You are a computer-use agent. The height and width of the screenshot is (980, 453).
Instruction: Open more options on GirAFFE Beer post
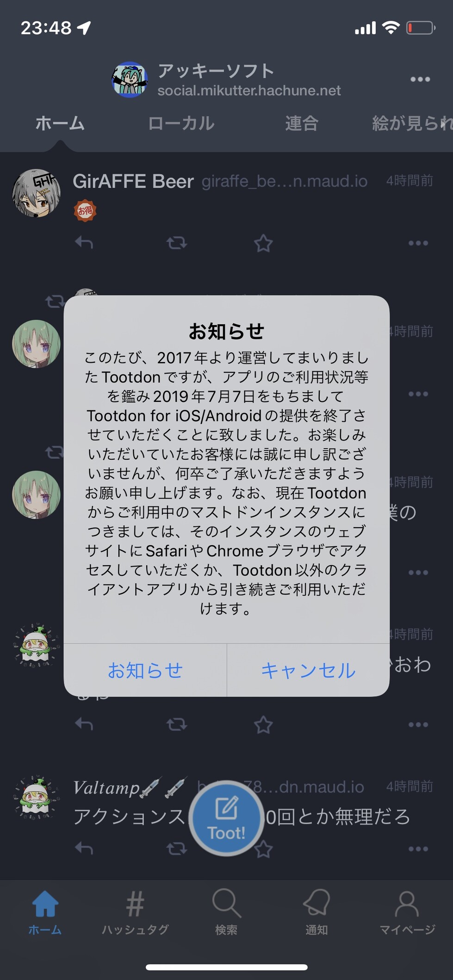pyautogui.click(x=418, y=243)
